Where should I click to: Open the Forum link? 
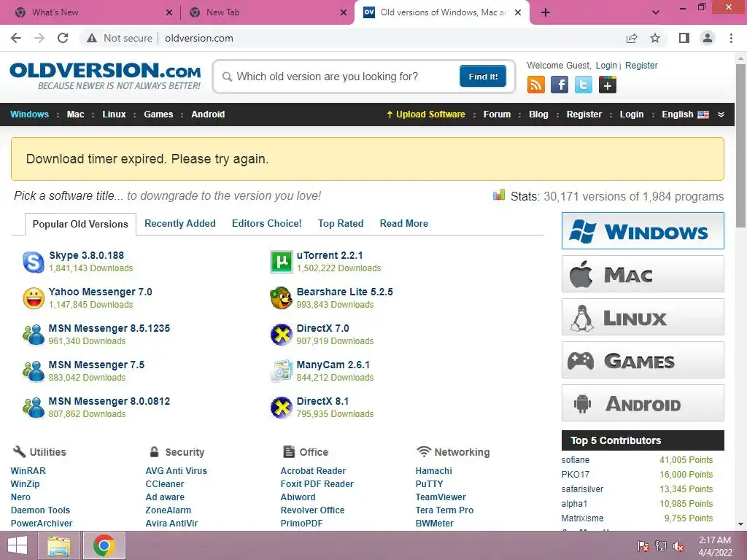click(x=497, y=114)
